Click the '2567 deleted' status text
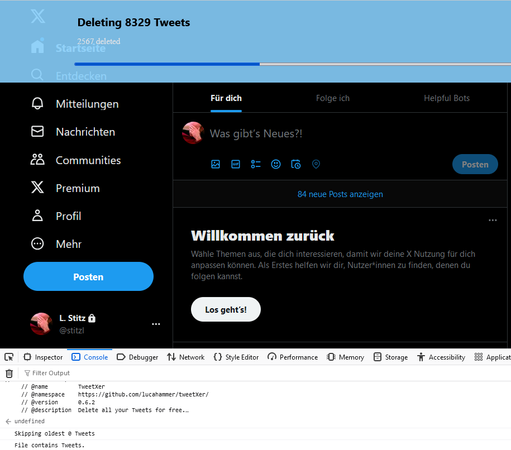 coord(99,41)
